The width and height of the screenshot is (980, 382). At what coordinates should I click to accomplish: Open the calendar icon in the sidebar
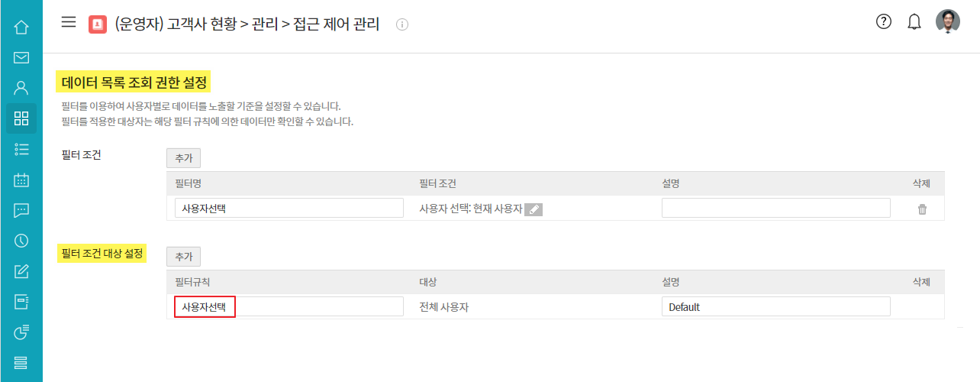point(21,180)
